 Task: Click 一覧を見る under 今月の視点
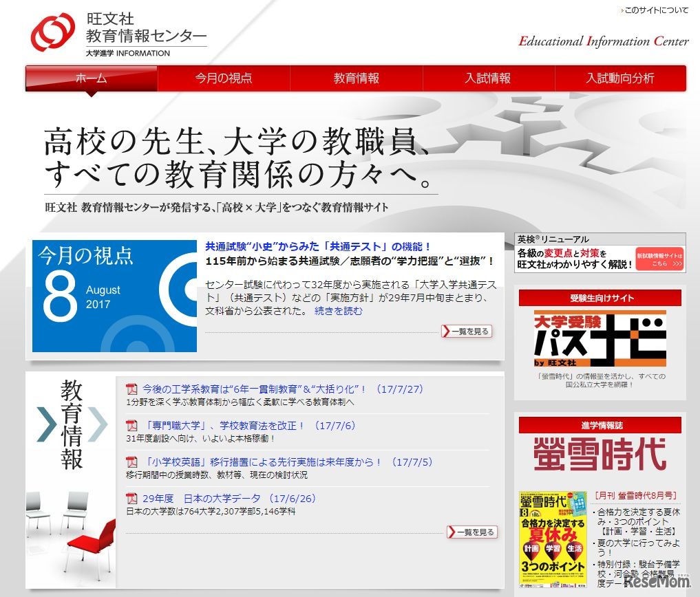[466, 331]
